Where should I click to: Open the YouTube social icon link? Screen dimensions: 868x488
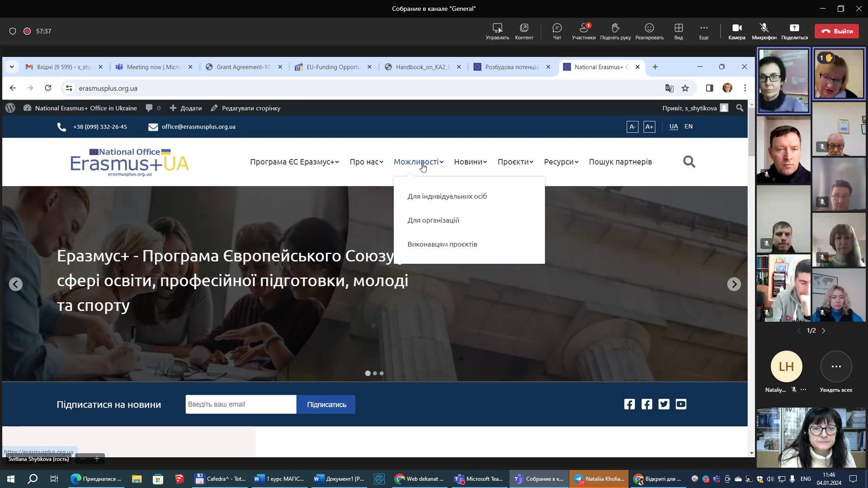tap(681, 404)
